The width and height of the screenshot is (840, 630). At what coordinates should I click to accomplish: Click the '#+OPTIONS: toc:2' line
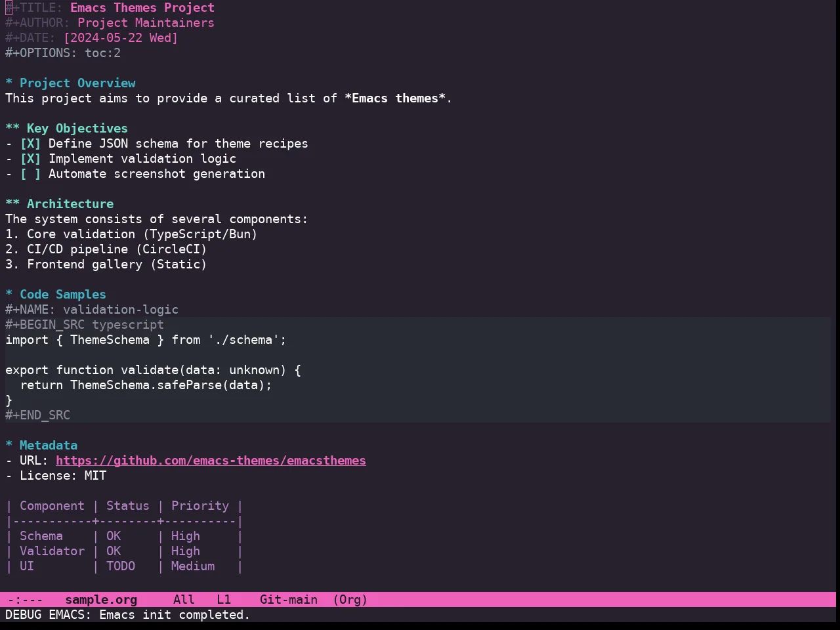pos(63,53)
